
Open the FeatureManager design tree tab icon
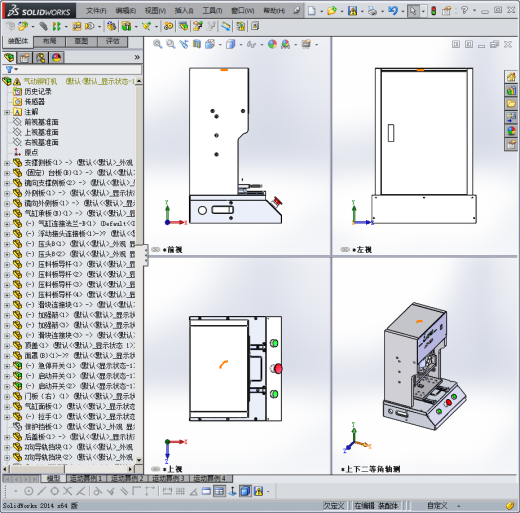point(9,58)
